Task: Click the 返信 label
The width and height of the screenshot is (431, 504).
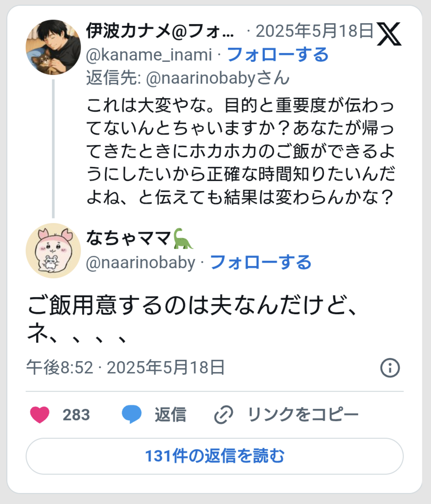Action: 170,414
